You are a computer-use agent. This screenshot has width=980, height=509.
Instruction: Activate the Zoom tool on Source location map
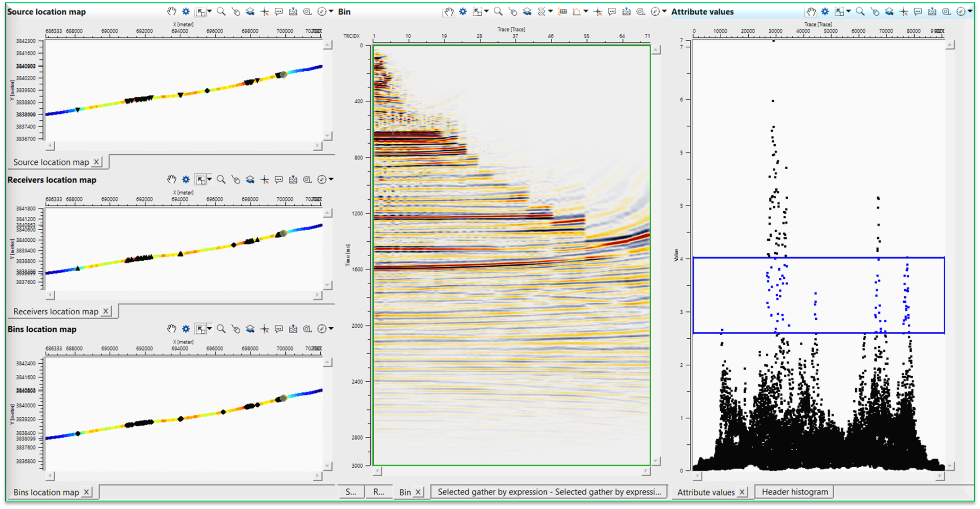[220, 11]
